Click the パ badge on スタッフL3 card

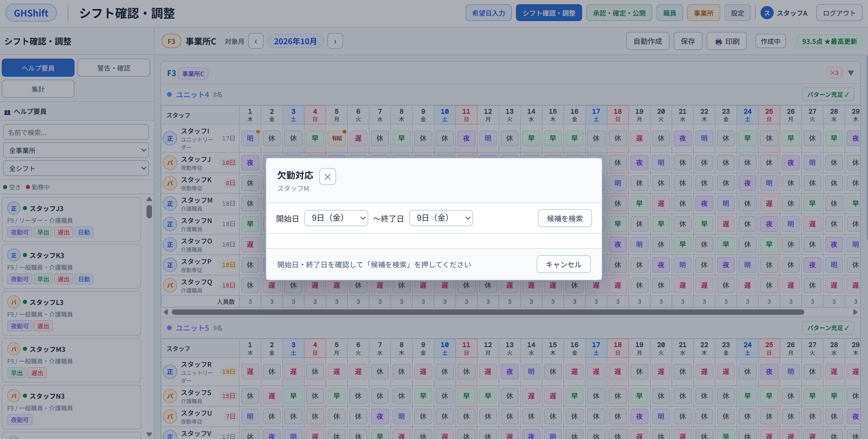tap(14, 302)
